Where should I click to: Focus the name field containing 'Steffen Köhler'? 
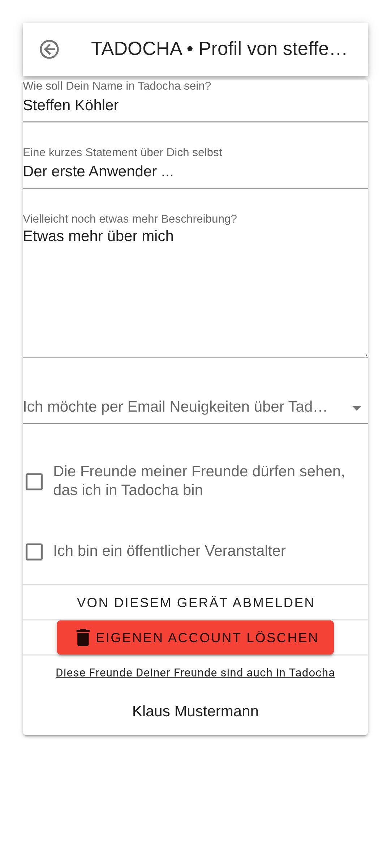pyautogui.click(x=195, y=106)
